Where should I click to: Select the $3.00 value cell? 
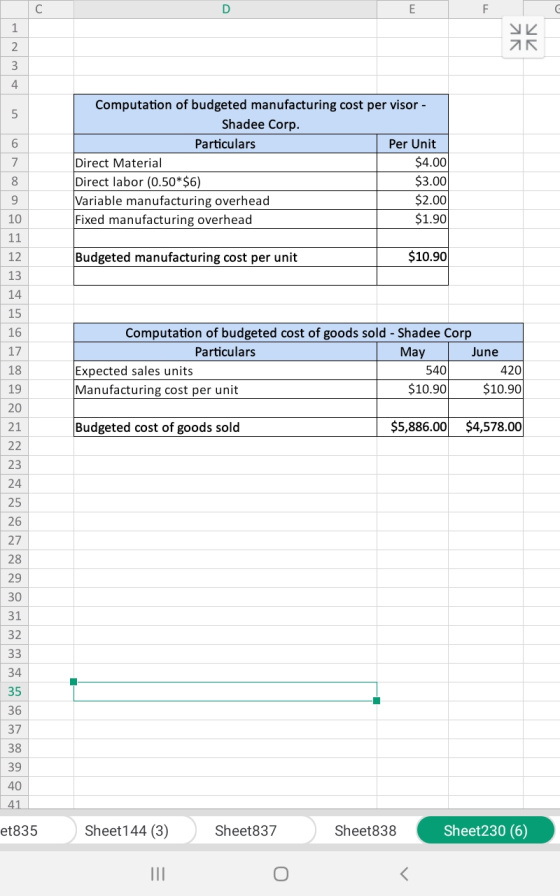click(x=413, y=182)
